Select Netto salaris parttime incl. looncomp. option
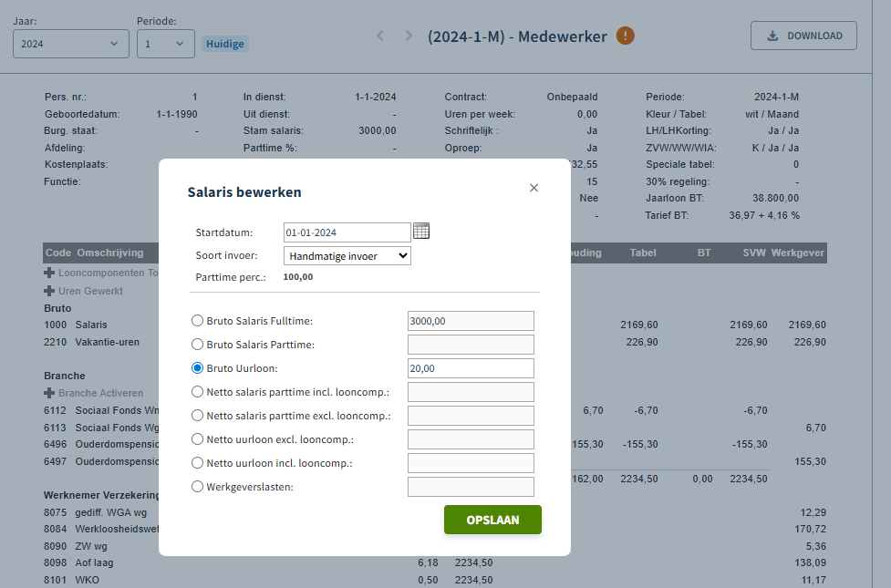This screenshot has width=891, height=588. tap(197, 392)
